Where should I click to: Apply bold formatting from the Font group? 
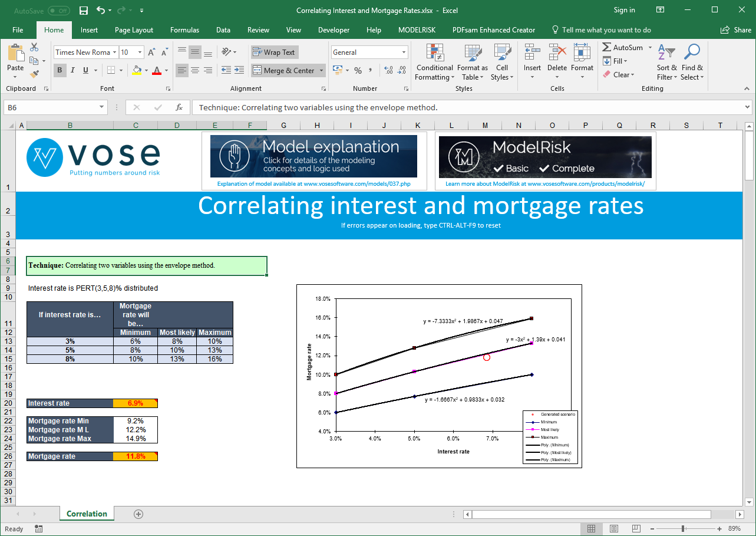tap(59, 70)
